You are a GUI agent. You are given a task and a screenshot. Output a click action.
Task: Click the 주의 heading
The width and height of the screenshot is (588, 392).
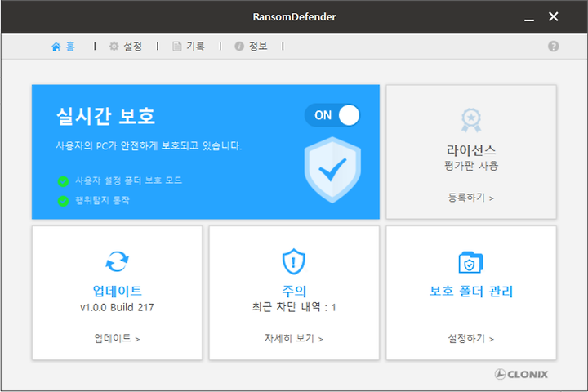coord(294,291)
